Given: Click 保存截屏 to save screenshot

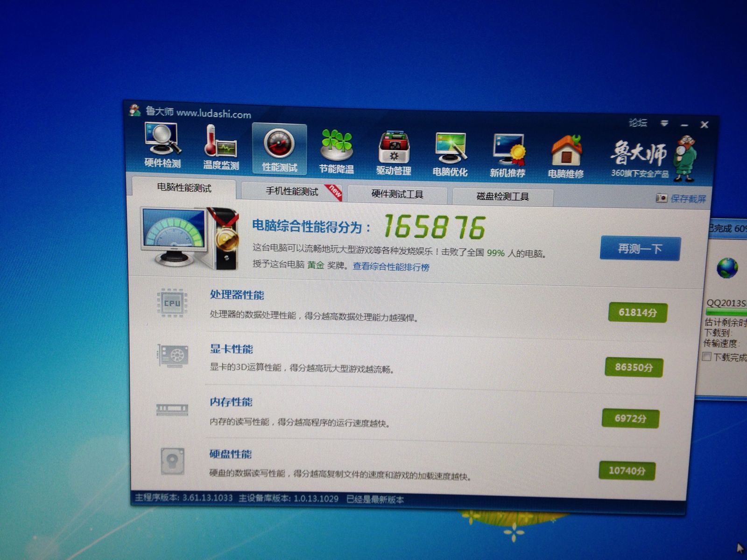Looking at the screenshot, I should [688, 199].
